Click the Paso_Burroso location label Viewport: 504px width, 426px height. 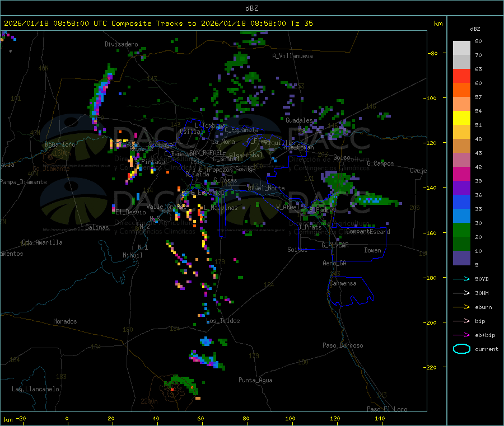coord(343,345)
